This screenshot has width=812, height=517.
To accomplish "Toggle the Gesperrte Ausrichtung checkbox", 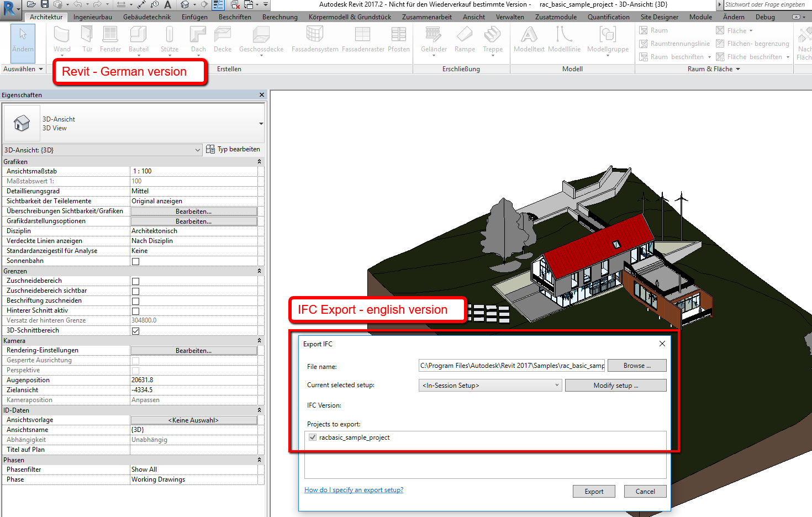I will click(135, 361).
